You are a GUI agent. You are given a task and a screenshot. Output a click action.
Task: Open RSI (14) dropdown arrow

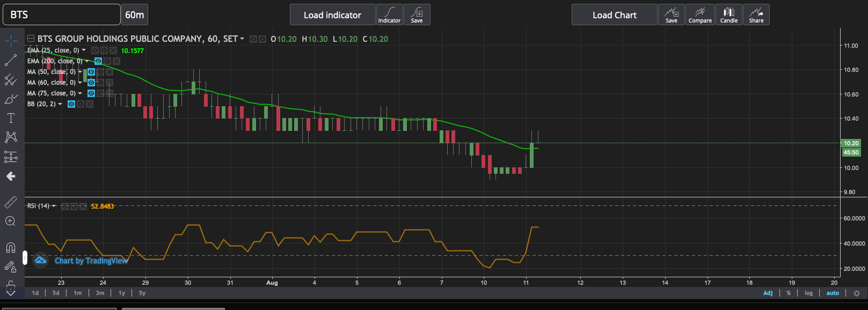click(x=54, y=206)
